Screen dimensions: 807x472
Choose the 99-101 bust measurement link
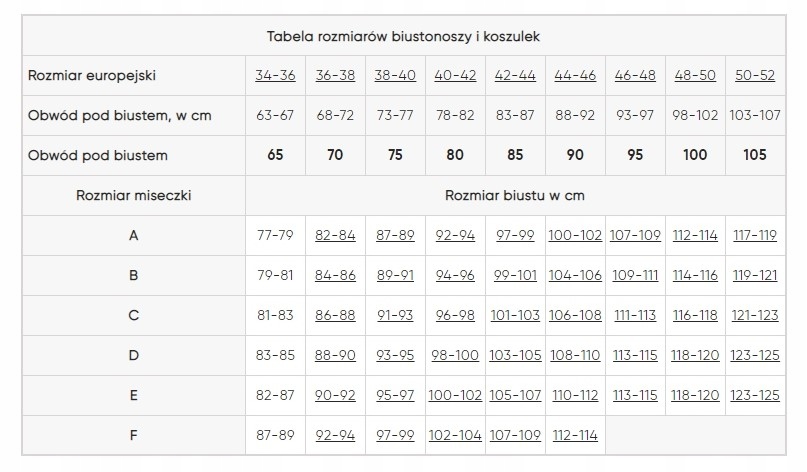pos(515,276)
